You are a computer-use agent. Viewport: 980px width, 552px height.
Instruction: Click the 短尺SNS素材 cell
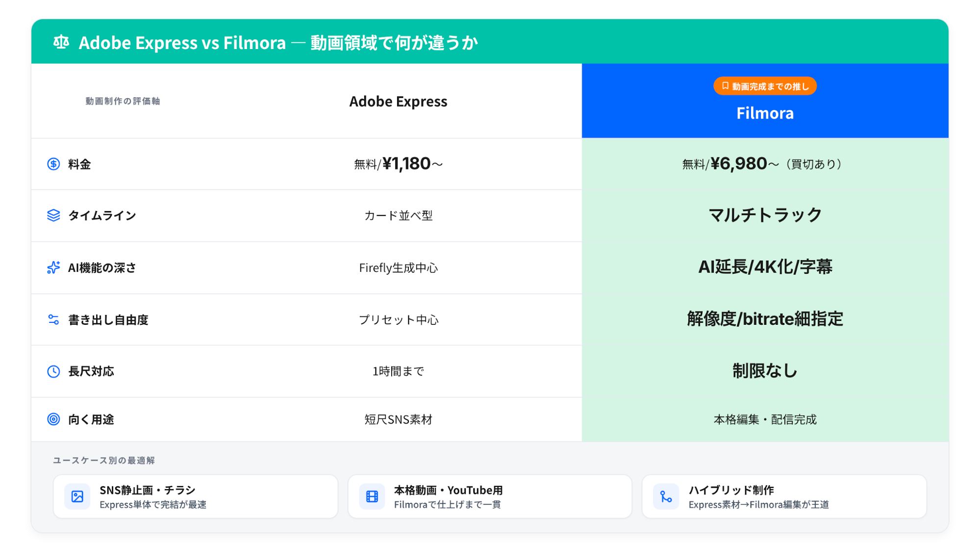[398, 419]
